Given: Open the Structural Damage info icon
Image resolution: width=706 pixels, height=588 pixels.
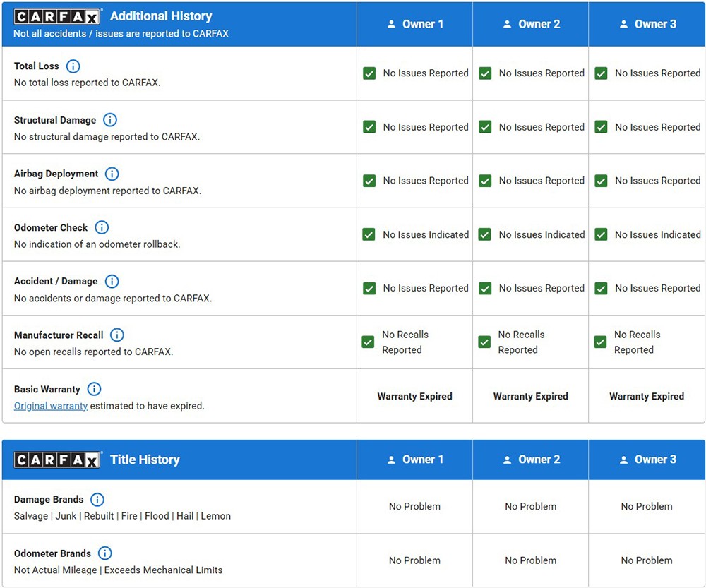Looking at the screenshot, I should 110,120.
